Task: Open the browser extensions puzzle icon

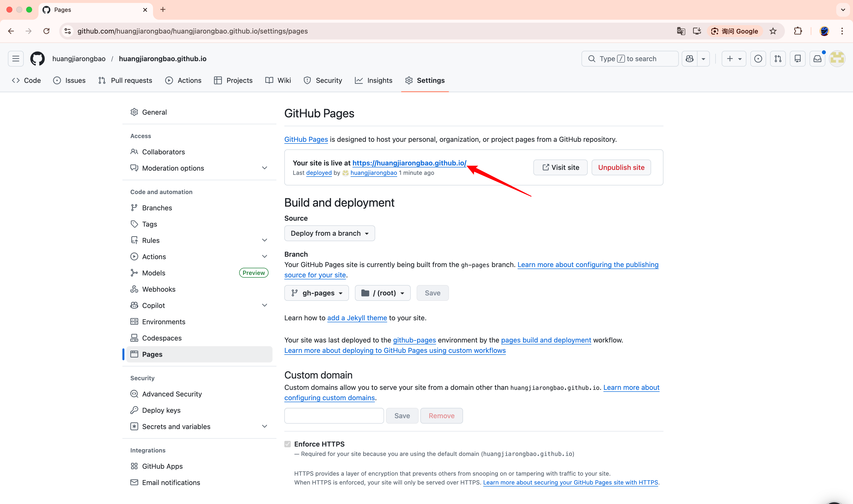Action: (797, 31)
